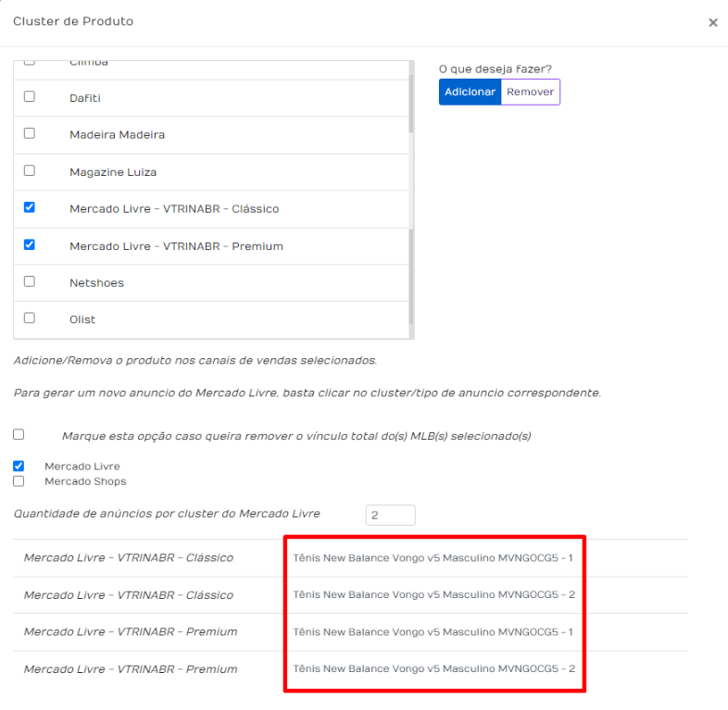This screenshot has height=710, width=728.
Task: Click the Mercado Livre option label text
Action: (82, 467)
